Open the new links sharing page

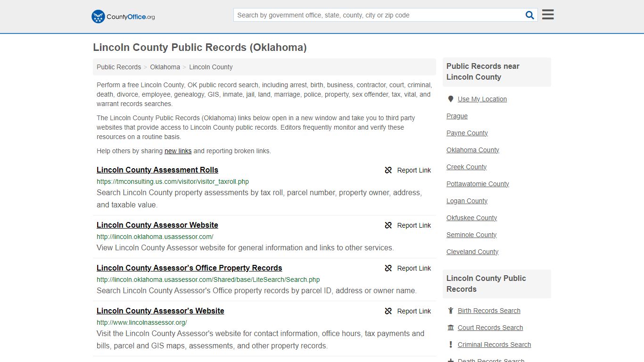click(x=178, y=151)
